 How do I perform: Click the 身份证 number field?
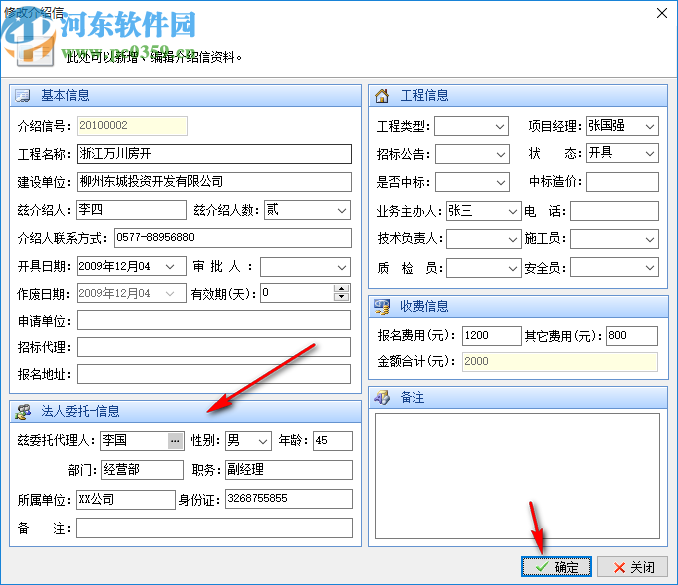289,499
